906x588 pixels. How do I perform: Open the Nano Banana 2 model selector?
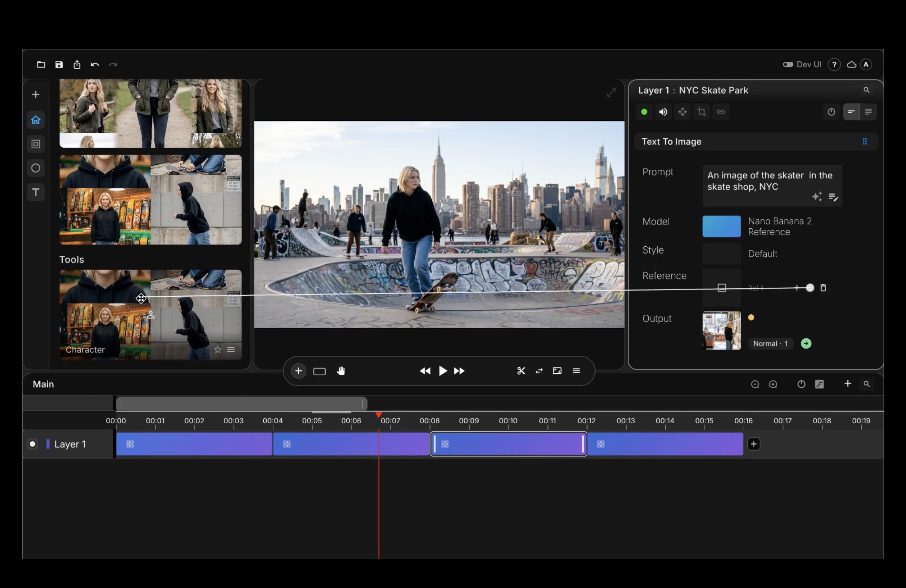click(779, 226)
